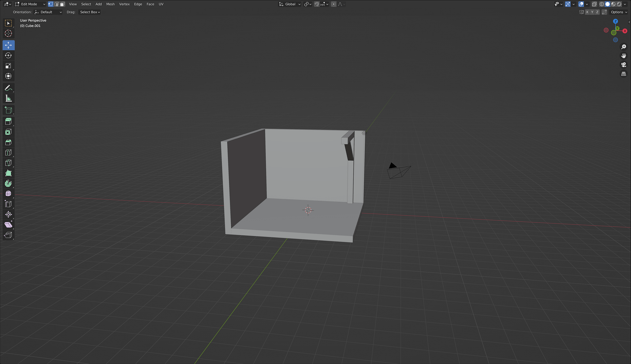The height and width of the screenshot is (364, 631).
Task: Select the Bevel tool
Action: (x=8, y=142)
